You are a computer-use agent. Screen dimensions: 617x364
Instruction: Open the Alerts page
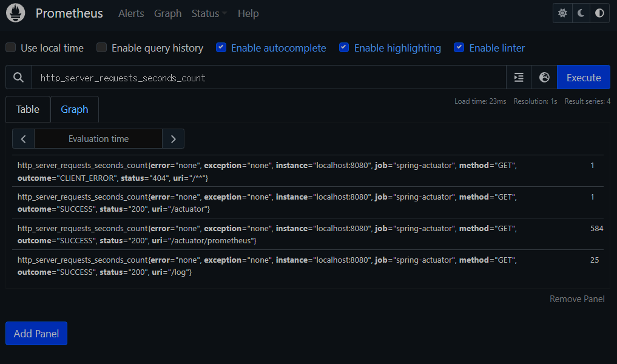click(131, 13)
